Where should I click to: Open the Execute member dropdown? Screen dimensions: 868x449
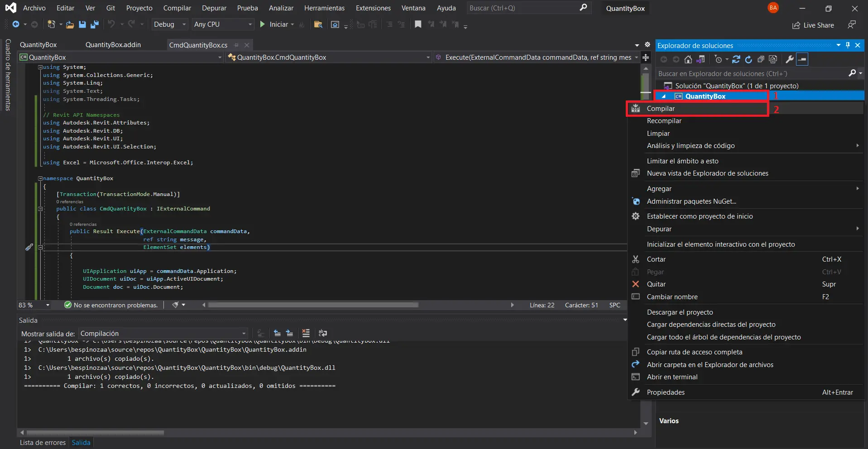tap(537, 57)
